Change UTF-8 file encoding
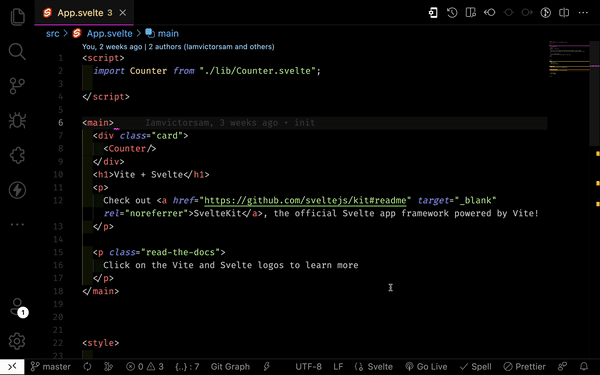 click(308, 367)
